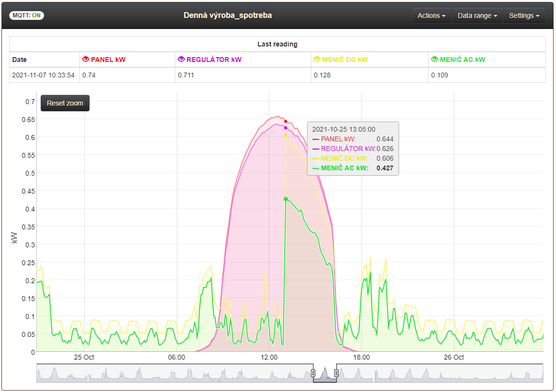The image size is (556, 392).
Task: Click the MQTT: ON status badge
Action: click(27, 15)
